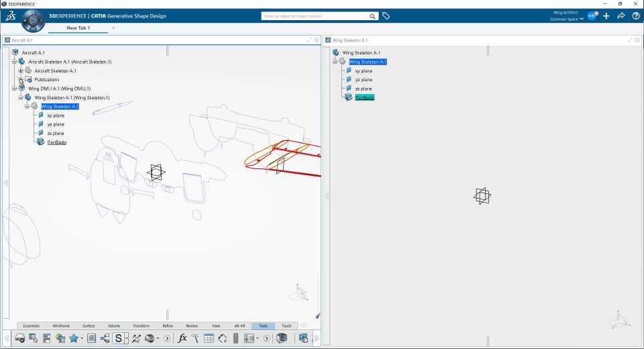644x349 pixels.
Task: Click the grey sphere material tool
Action: [150, 338]
